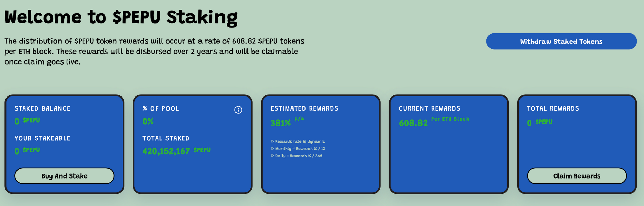
Task: Click the 0% pool share value
Action: pos(148,121)
